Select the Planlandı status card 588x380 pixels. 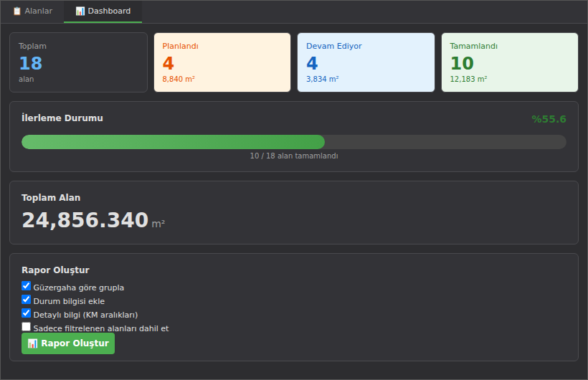222,62
